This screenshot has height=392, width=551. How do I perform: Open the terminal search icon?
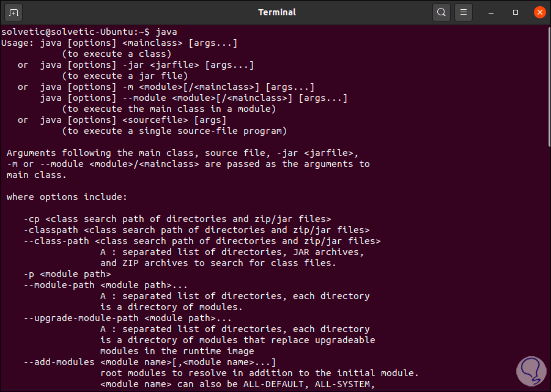(x=441, y=12)
